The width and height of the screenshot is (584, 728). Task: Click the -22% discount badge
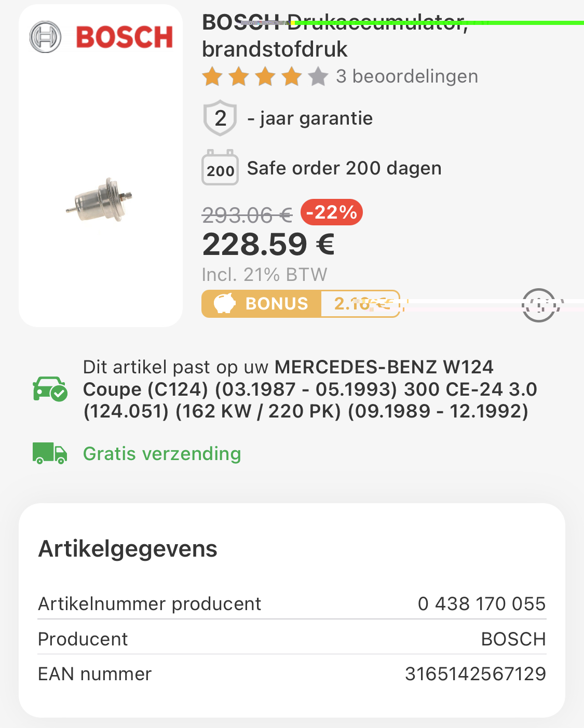click(x=331, y=212)
